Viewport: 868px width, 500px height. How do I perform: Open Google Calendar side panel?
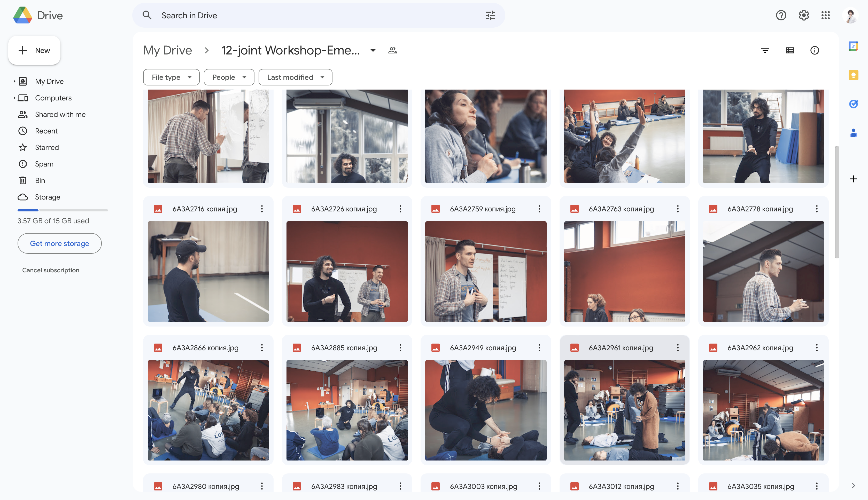853,46
